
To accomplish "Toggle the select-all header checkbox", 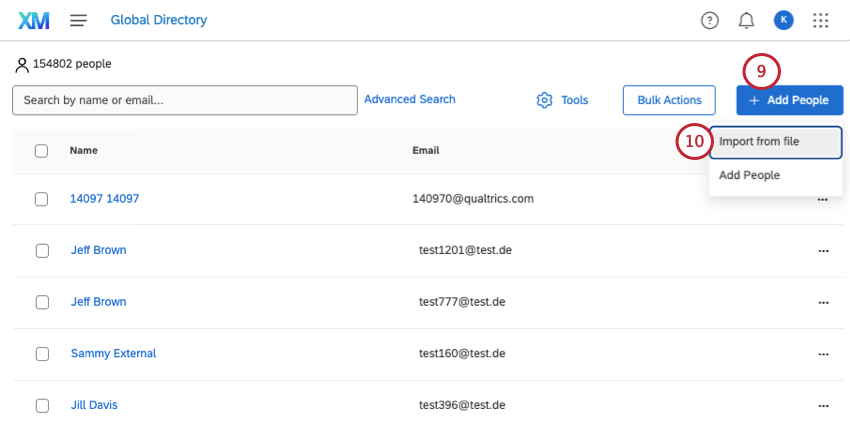I will (x=41, y=151).
